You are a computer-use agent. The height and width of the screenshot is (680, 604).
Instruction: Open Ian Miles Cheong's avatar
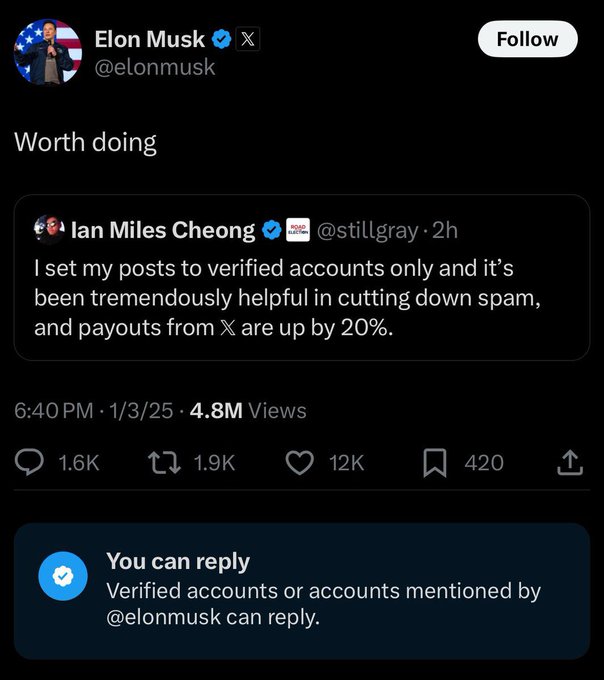(x=49, y=229)
